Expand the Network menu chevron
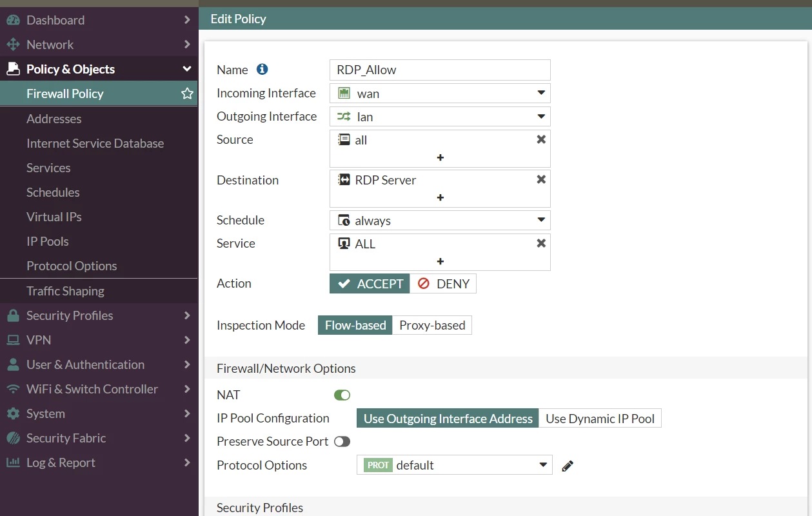Screen dimensions: 812x516 click(187, 45)
